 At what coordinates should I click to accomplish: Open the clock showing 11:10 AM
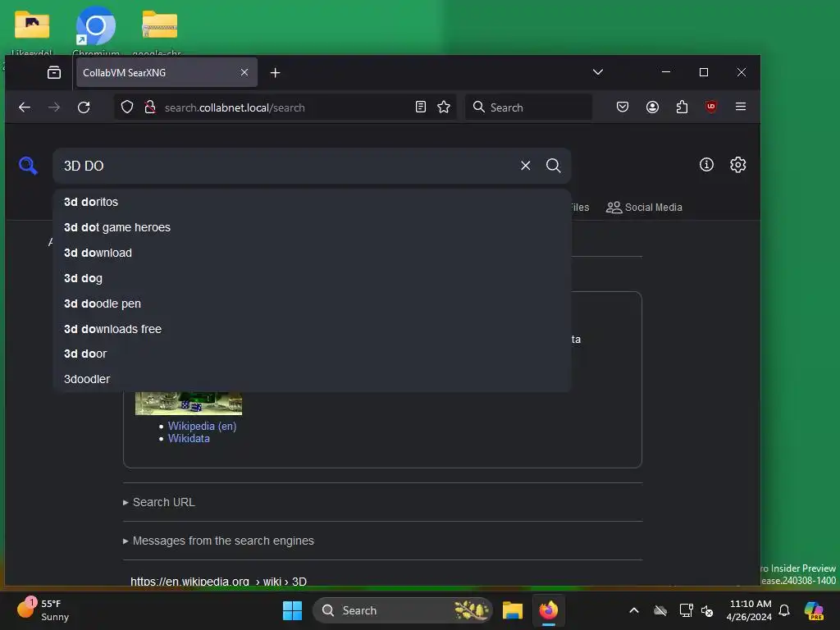749,610
